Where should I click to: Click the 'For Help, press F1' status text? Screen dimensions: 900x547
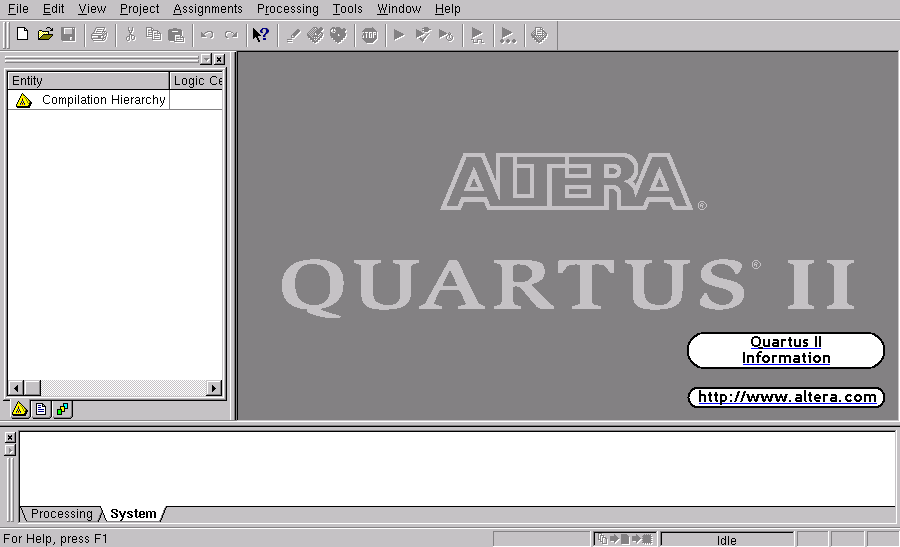pos(55,539)
